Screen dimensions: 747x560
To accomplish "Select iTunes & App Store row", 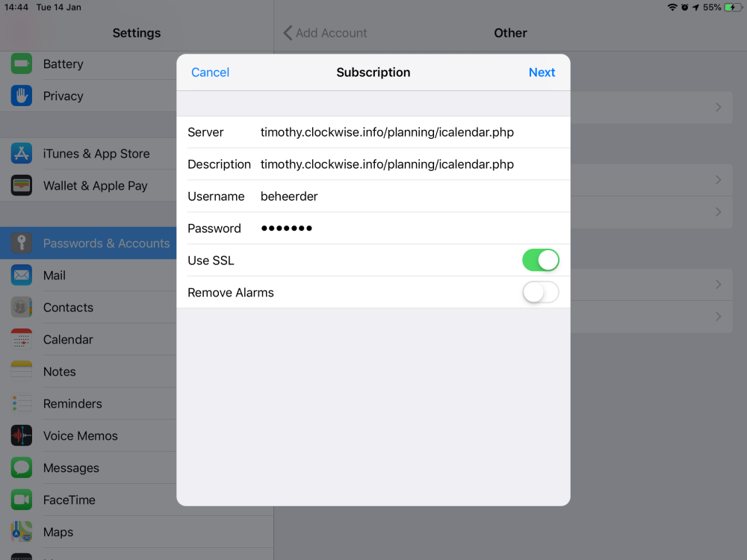I will click(88, 153).
